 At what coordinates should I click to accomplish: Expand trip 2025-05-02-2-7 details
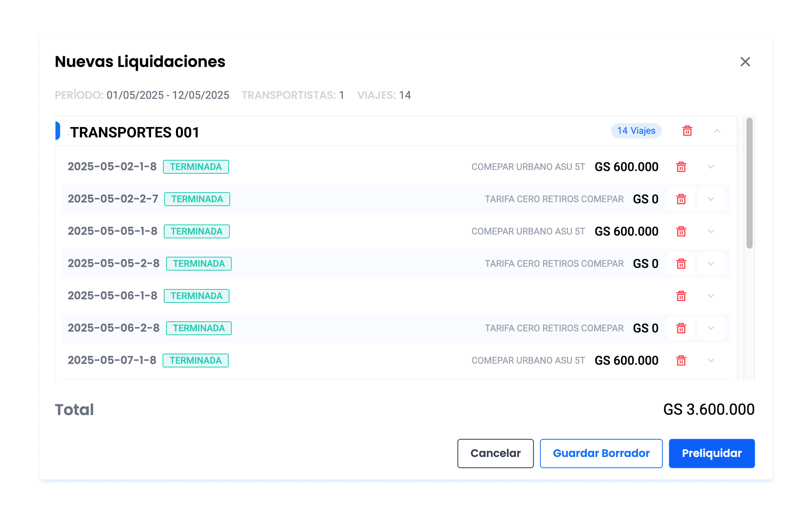[710, 199]
